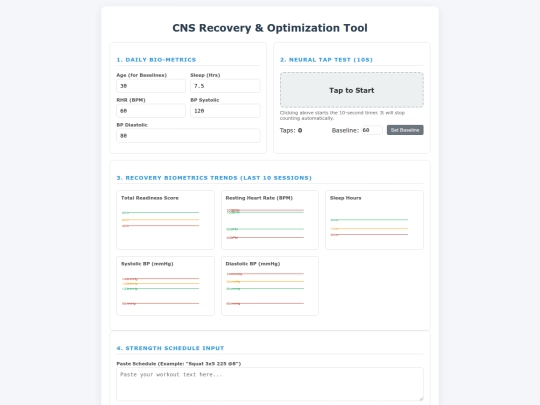Click the '2. Neural Tap Test (10s)' heading

[x=326, y=60]
